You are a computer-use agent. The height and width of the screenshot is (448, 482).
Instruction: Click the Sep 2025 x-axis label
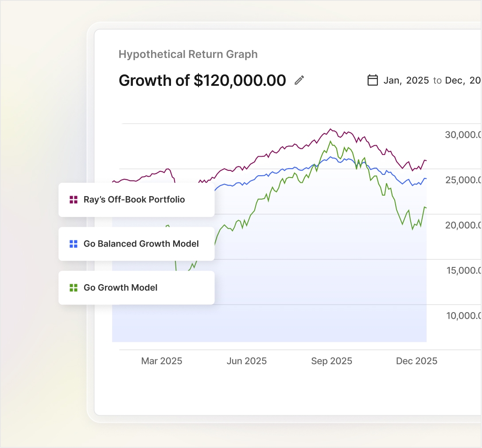point(331,361)
